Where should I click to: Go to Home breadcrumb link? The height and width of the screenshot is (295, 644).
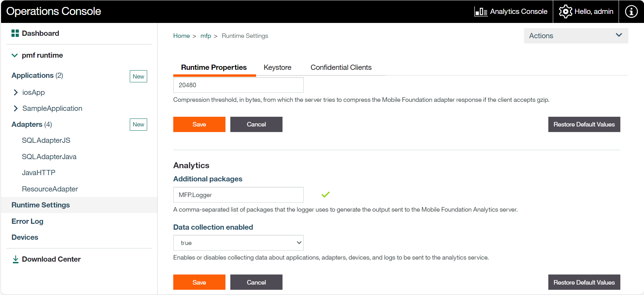181,36
